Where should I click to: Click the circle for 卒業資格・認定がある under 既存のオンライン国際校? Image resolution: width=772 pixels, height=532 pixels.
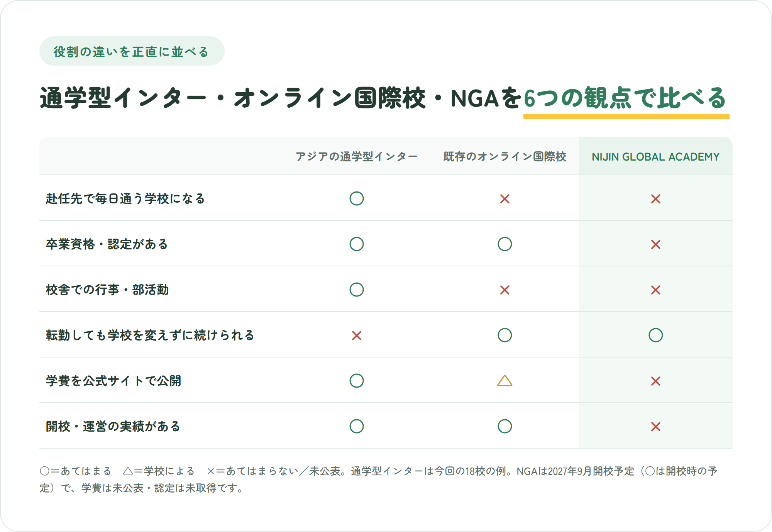505,244
